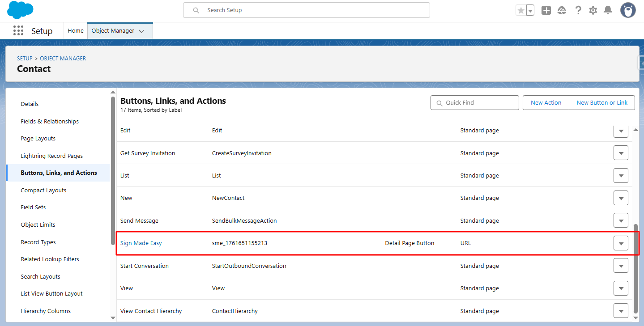This screenshot has height=326, width=644.
Task: View notifications via the bell icon
Action: (x=608, y=10)
